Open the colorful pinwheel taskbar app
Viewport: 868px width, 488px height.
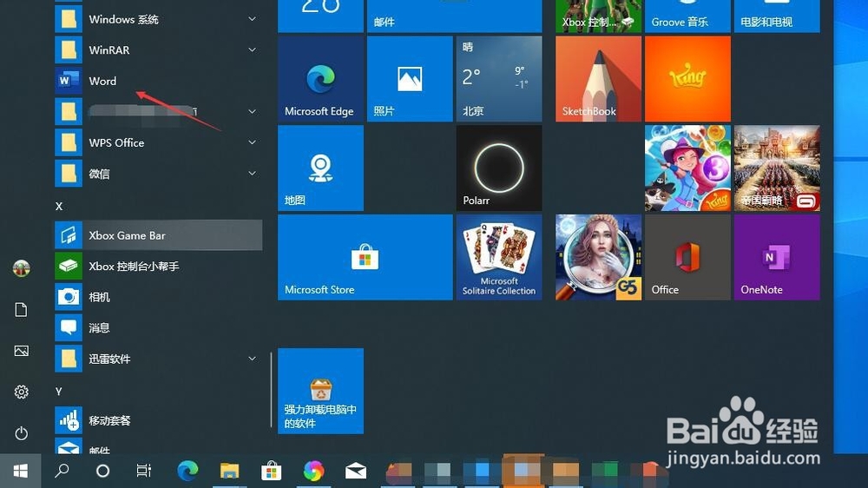click(313, 471)
